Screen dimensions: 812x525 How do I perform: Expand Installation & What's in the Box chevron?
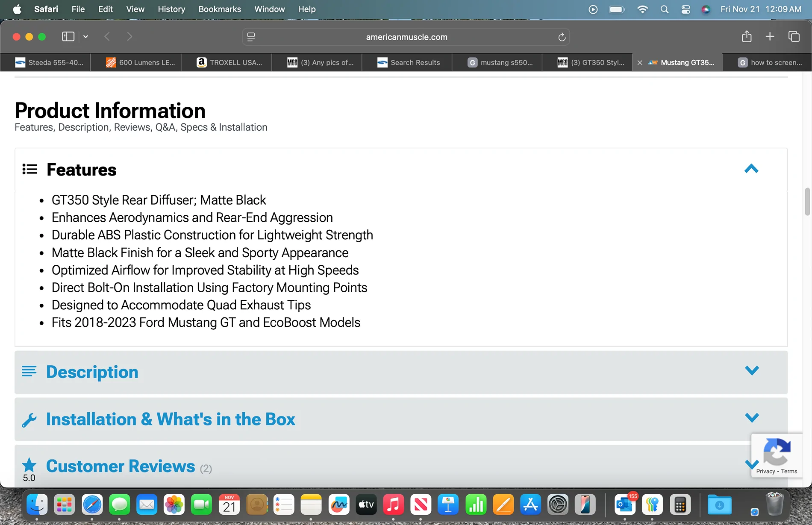(752, 417)
